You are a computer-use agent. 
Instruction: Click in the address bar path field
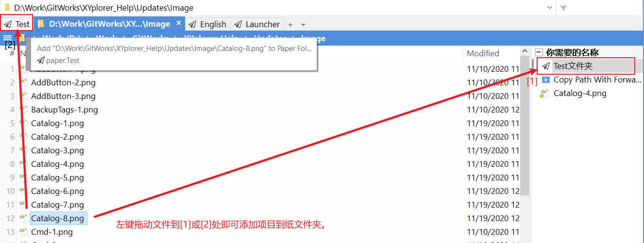[x=243, y=8]
